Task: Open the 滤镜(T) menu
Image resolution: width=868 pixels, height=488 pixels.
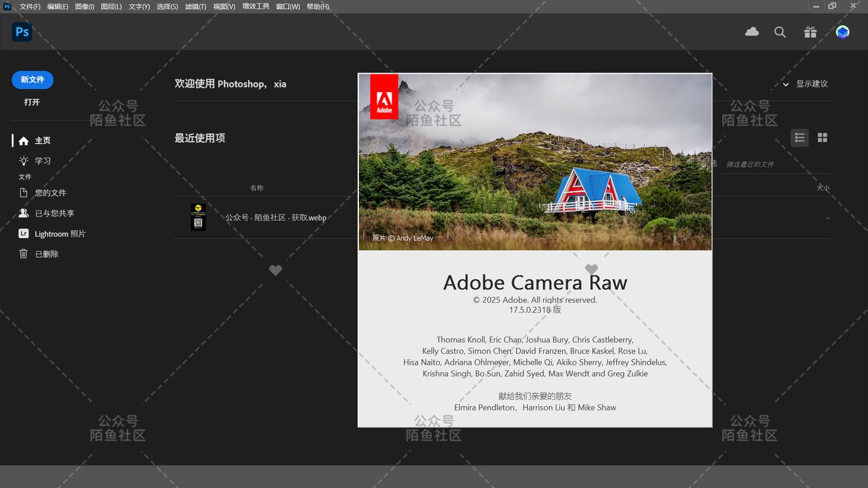Action: tap(195, 6)
